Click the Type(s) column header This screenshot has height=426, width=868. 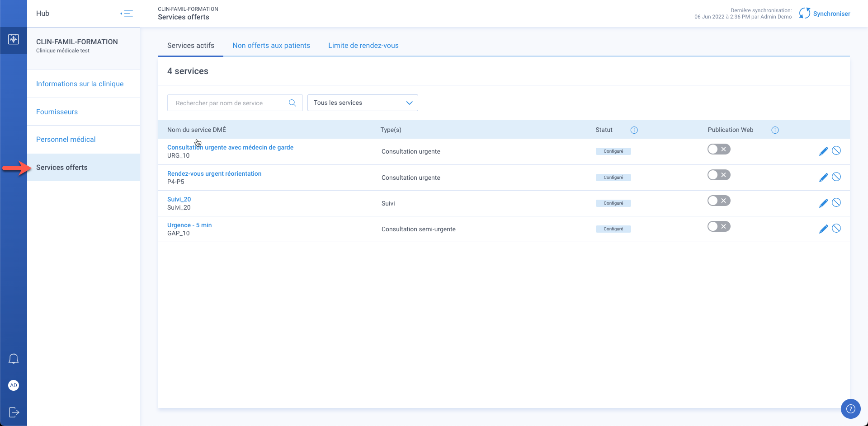(x=391, y=130)
